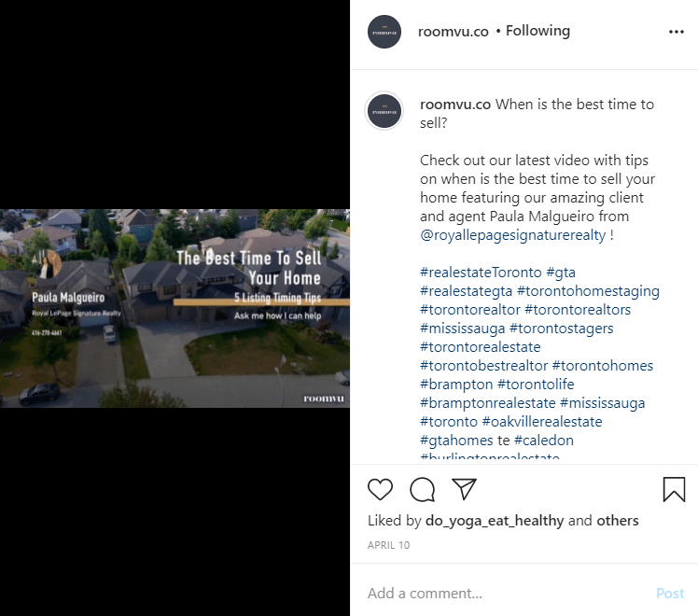698x616 pixels.
Task: Open APRIL 10 post date link
Action: pyautogui.click(x=388, y=545)
